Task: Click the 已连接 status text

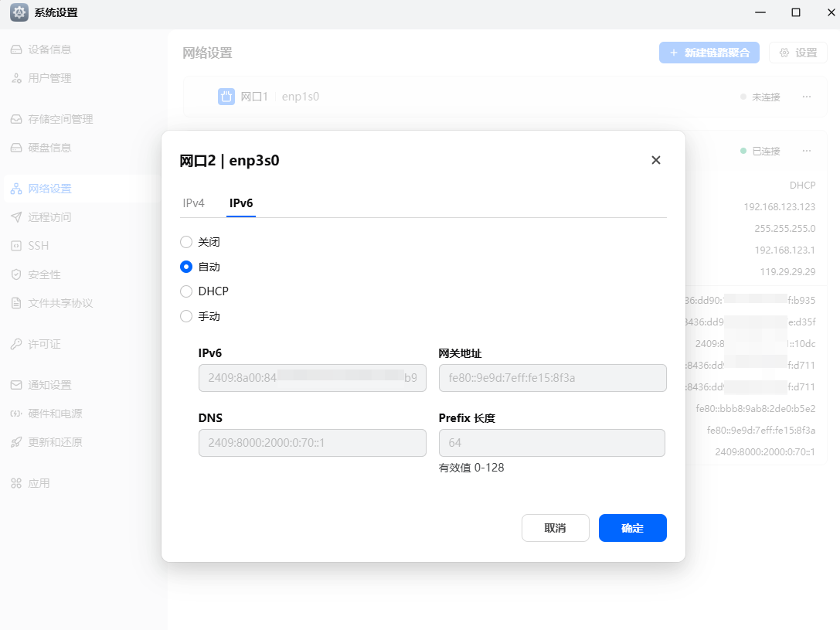Action: coord(766,151)
